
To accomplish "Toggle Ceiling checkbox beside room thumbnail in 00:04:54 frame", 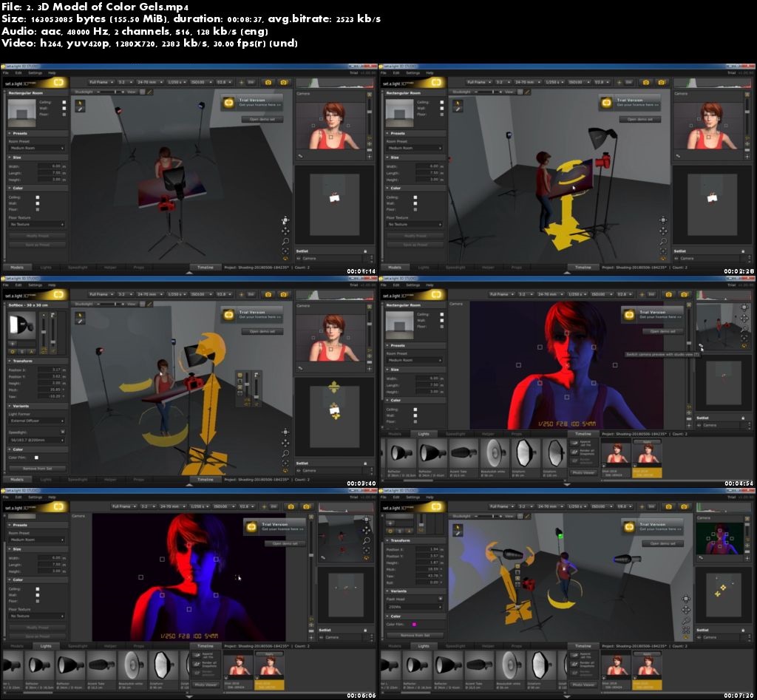I will click(x=442, y=314).
